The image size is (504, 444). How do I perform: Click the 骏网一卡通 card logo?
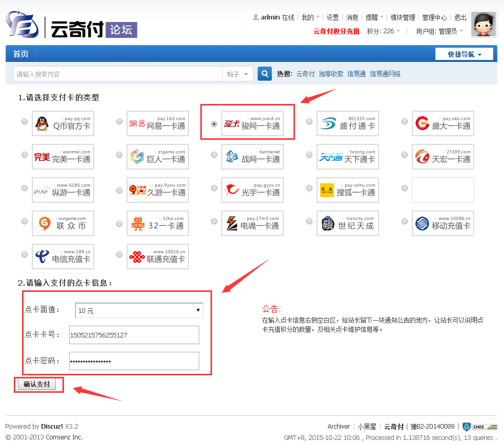[x=253, y=124]
